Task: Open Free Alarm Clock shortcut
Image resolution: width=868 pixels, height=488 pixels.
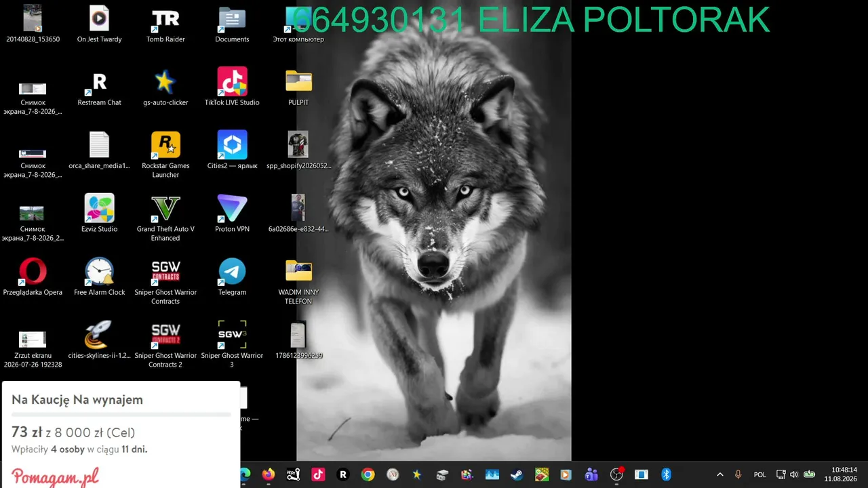Action: [99, 278]
